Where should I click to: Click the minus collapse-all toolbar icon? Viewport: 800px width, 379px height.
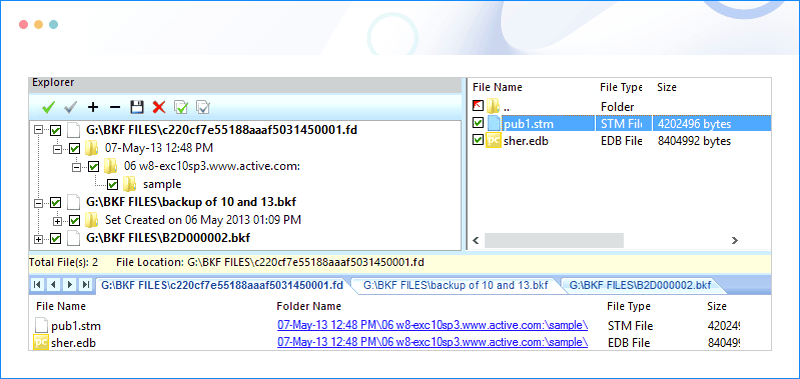tap(115, 107)
